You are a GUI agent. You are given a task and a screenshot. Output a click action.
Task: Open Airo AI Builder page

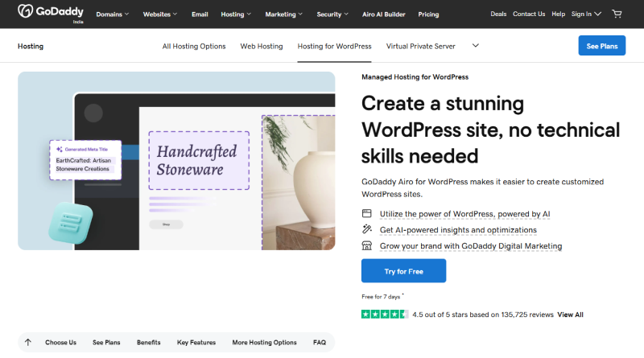384,14
